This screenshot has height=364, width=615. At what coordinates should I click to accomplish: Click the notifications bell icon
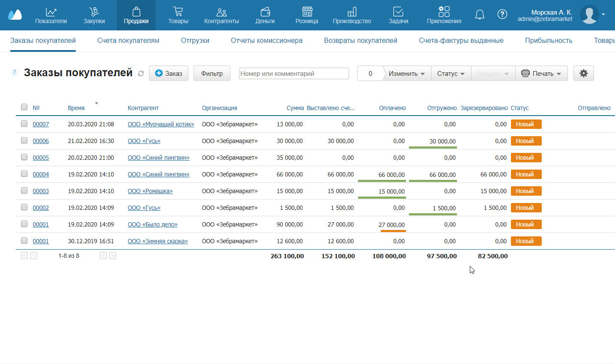[480, 15]
